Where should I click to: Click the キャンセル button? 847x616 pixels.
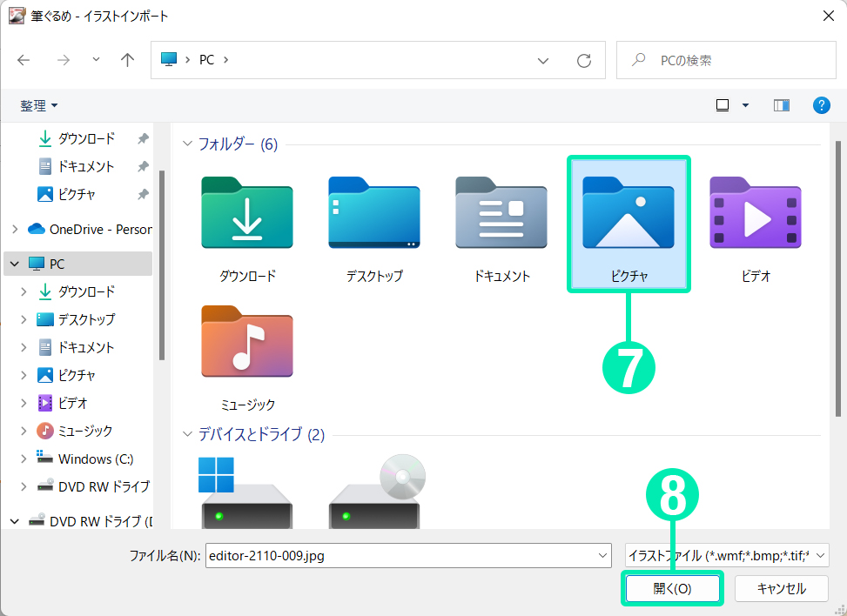tap(781, 588)
